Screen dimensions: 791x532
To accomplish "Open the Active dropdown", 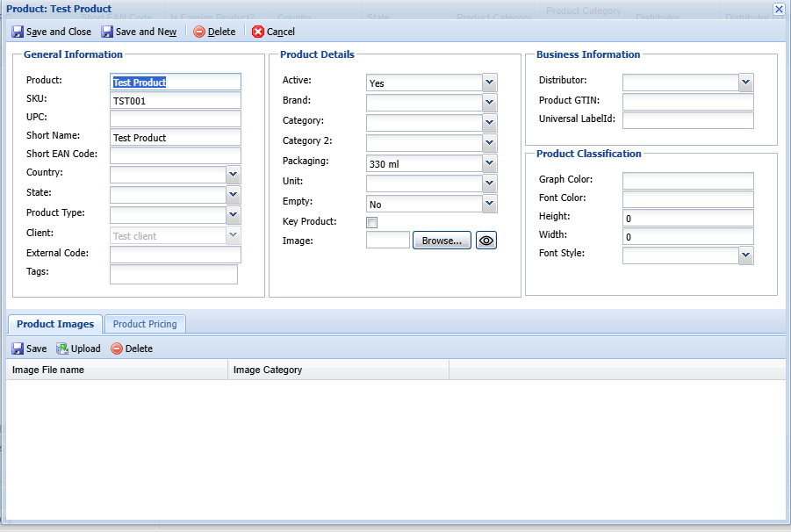I will 490,83.
